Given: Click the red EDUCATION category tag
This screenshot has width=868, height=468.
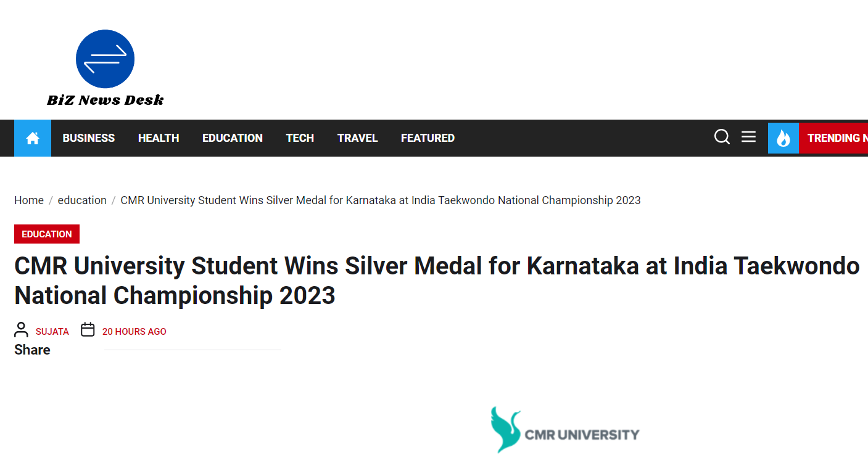Looking at the screenshot, I should (x=47, y=234).
